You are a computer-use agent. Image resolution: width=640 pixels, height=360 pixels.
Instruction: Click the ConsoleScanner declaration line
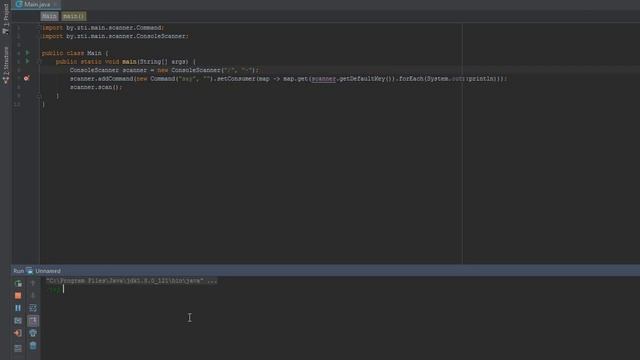(x=164, y=70)
